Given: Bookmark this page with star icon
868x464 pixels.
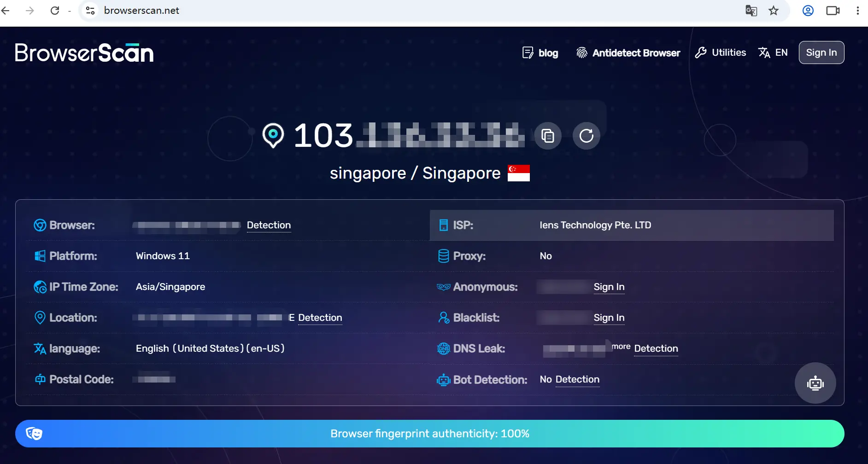Looking at the screenshot, I should click(x=774, y=11).
